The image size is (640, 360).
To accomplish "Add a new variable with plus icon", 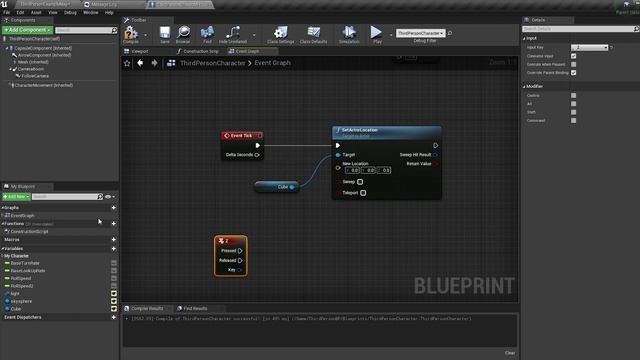I will pos(113,249).
